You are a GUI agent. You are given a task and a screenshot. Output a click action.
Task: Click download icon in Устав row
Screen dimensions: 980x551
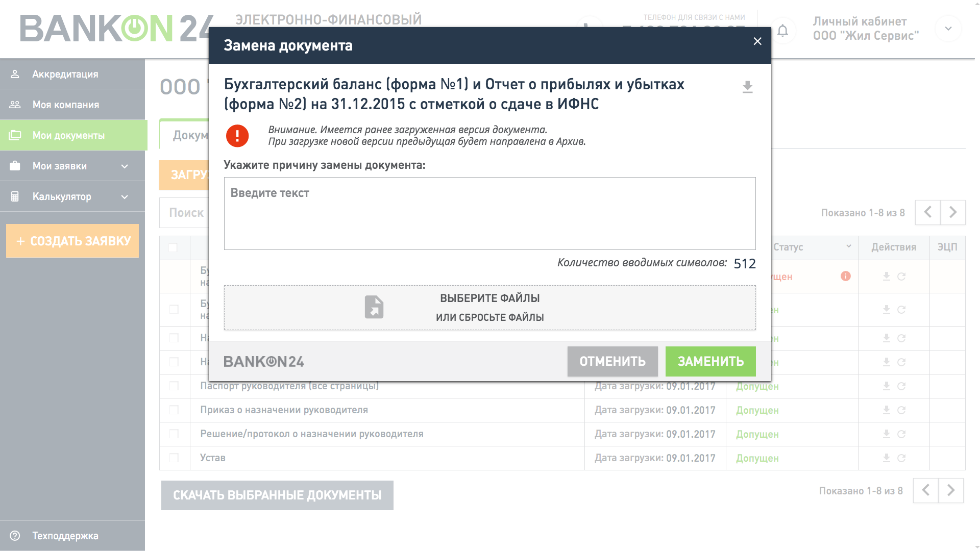click(887, 458)
